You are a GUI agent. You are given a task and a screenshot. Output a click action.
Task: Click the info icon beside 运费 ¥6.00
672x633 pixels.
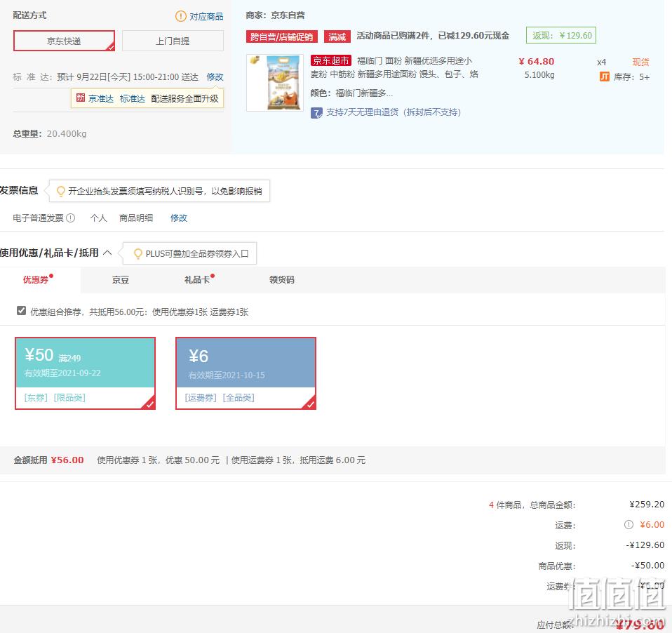(x=629, y=524)
